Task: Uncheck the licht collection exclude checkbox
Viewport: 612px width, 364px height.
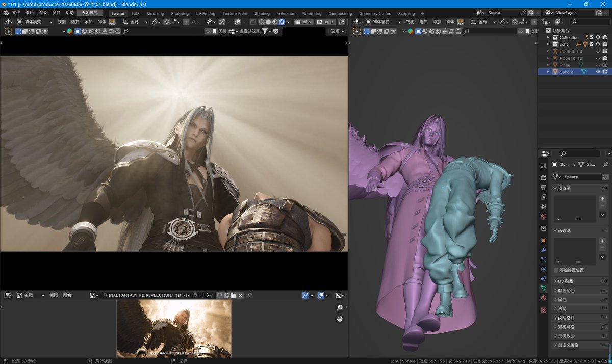Action: click(x=592, y=44)
